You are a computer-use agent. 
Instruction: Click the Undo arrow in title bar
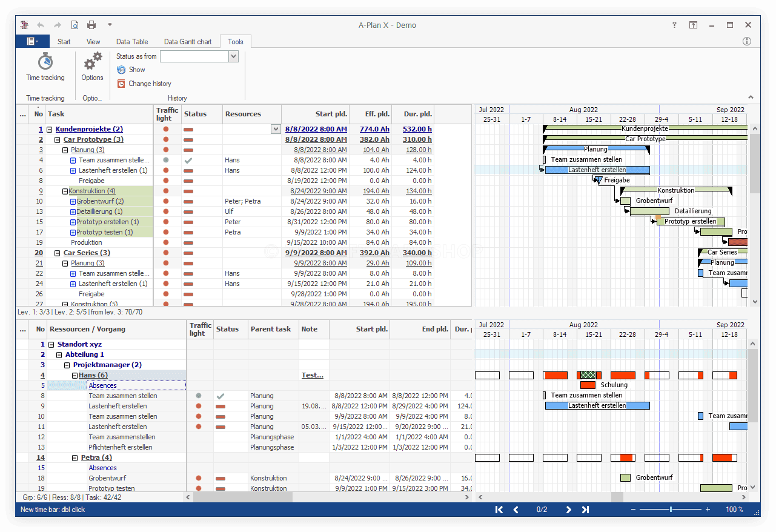[41, 25]
